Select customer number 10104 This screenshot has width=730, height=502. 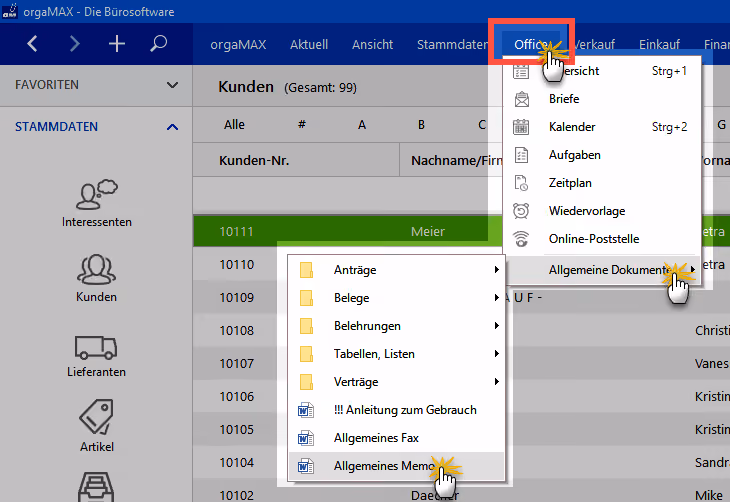237,463
